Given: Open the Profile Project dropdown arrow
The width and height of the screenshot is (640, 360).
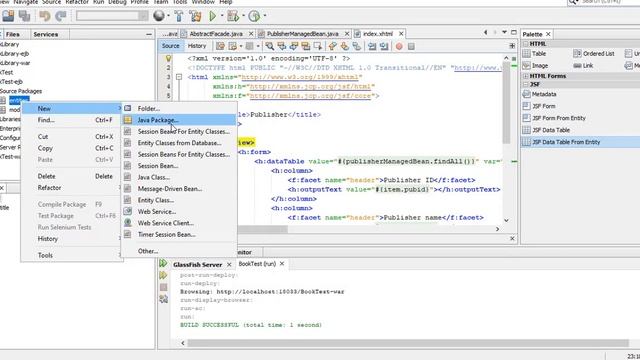Looking at the screenshot, I should (x=265, y=16).
